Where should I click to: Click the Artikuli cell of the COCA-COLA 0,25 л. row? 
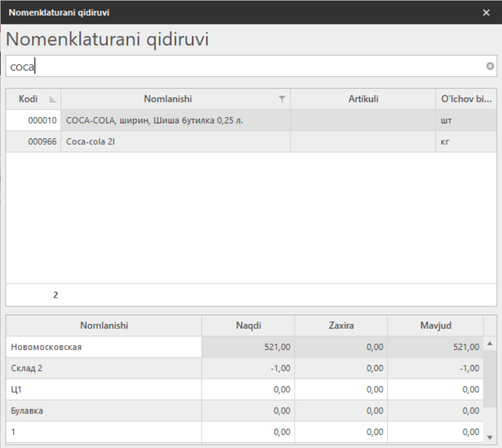(363, 121)
